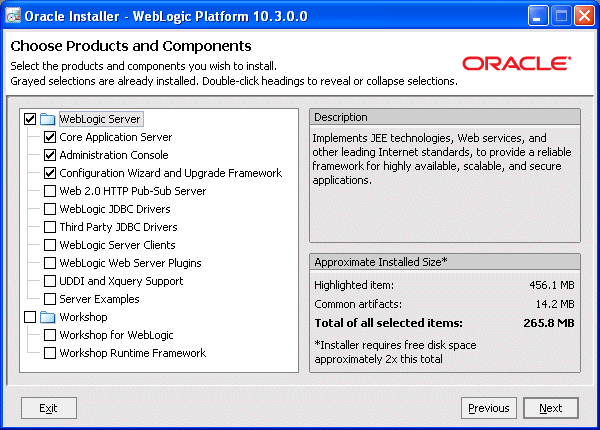This screenshot has width=600, height=430.
Task: Click the Workshop folder icon
Action: tap(47, 317)
